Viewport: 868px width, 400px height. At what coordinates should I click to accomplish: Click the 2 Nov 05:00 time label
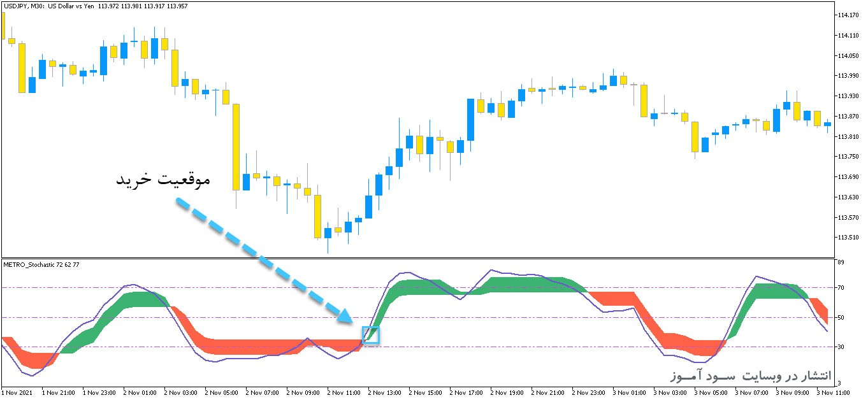pyautogui.click(x=222, y=393)
